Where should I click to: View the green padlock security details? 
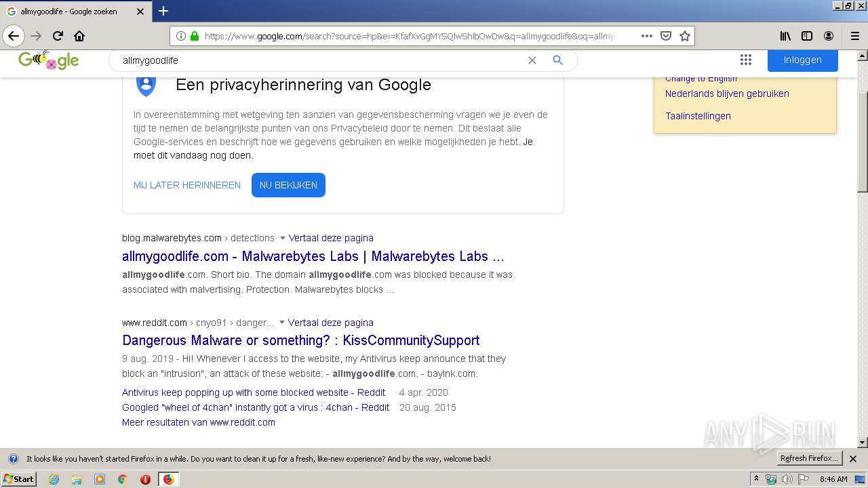195,36
